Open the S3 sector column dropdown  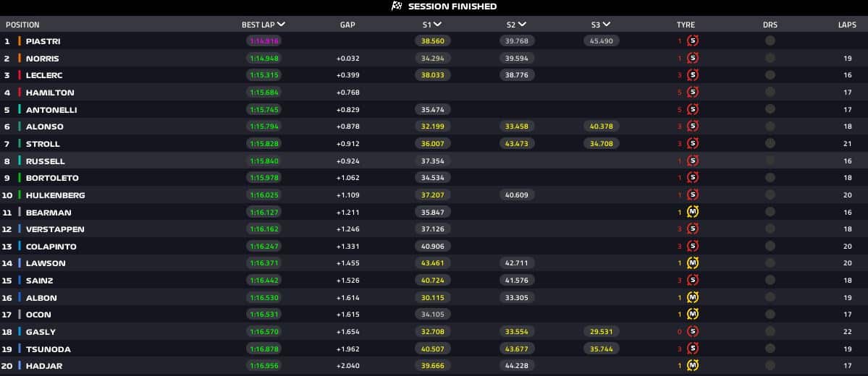tap(606, 25)
